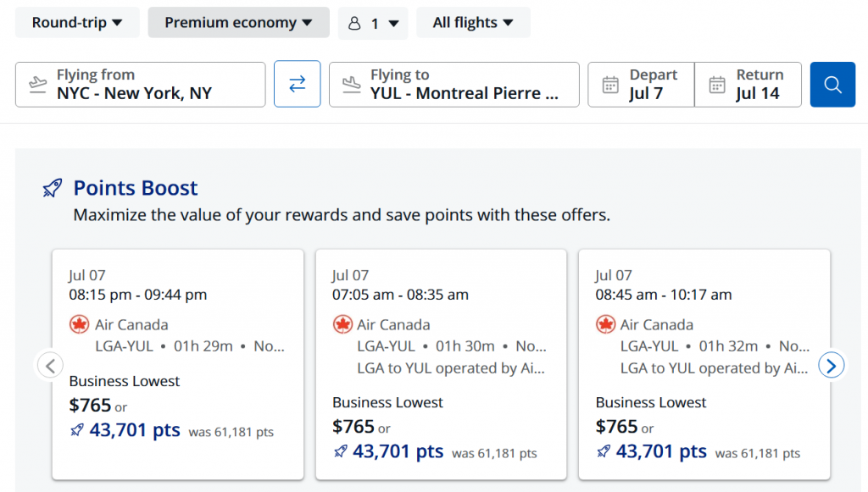The height and width of the screenshot is (492, 868).
Task: Click the blue search magnifier button
Action: click(832, 85)
